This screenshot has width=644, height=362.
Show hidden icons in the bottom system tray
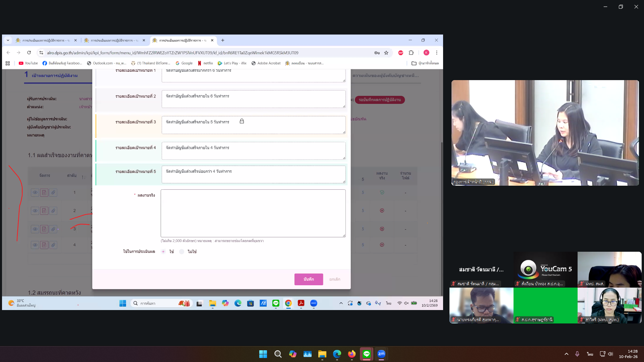(567, 354)
